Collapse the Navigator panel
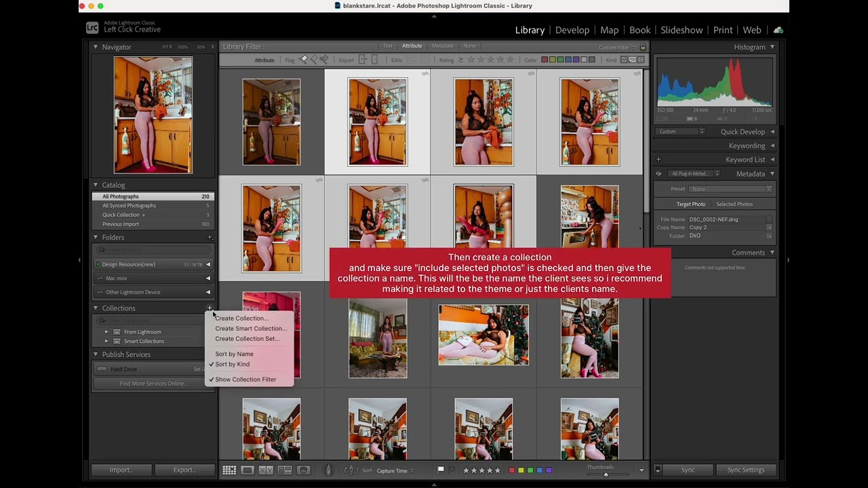Viewport: 868px width, 488px height. [x=96, y=47]
